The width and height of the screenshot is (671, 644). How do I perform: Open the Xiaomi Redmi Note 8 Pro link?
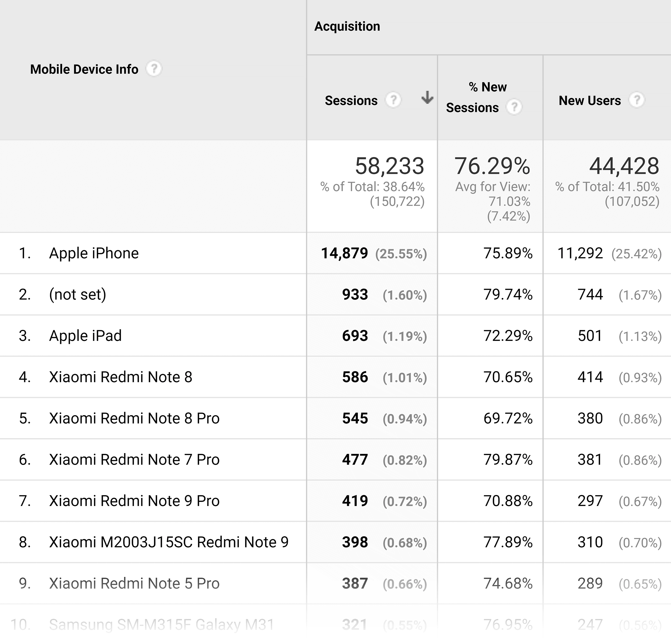[x=134, y=419]
